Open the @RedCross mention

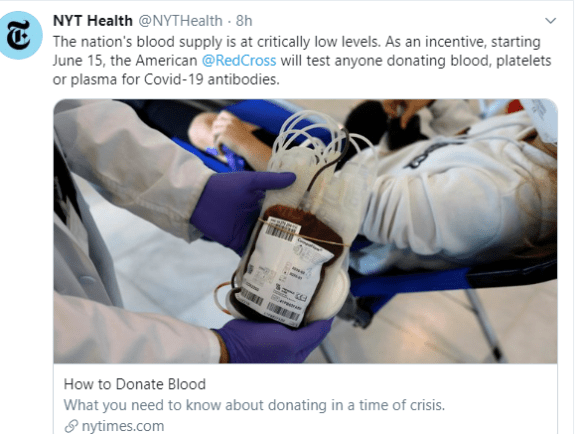(x=239, y=60)
